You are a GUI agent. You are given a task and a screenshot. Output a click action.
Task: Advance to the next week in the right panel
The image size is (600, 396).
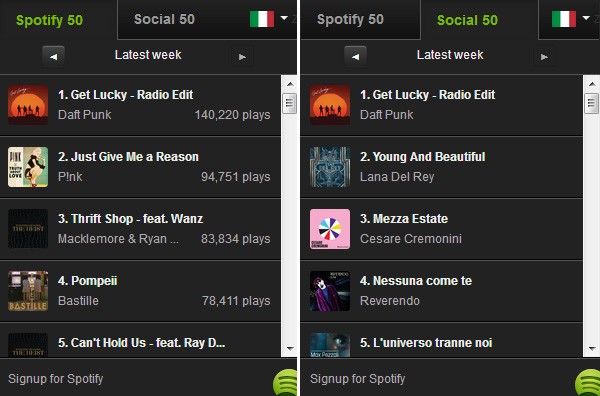(544, 57)
